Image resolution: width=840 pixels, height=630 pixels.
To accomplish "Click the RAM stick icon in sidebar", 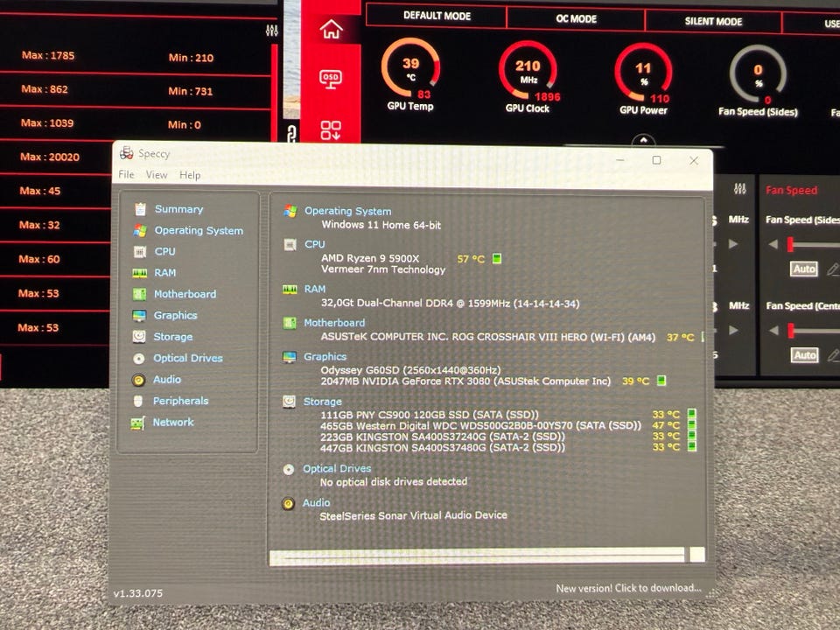I will [x=140, y=273].
